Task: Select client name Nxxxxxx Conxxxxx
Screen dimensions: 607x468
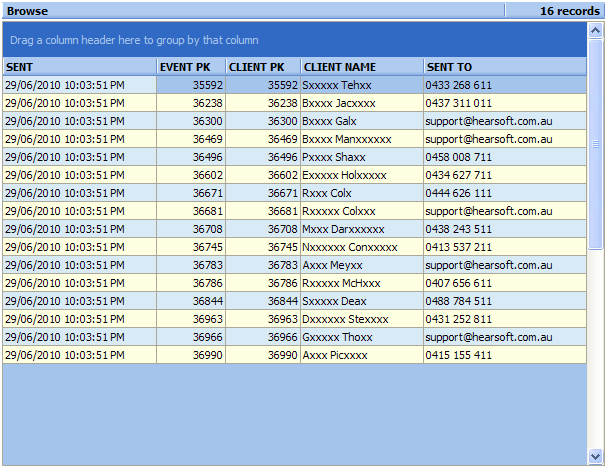Action: pos(350,247)
